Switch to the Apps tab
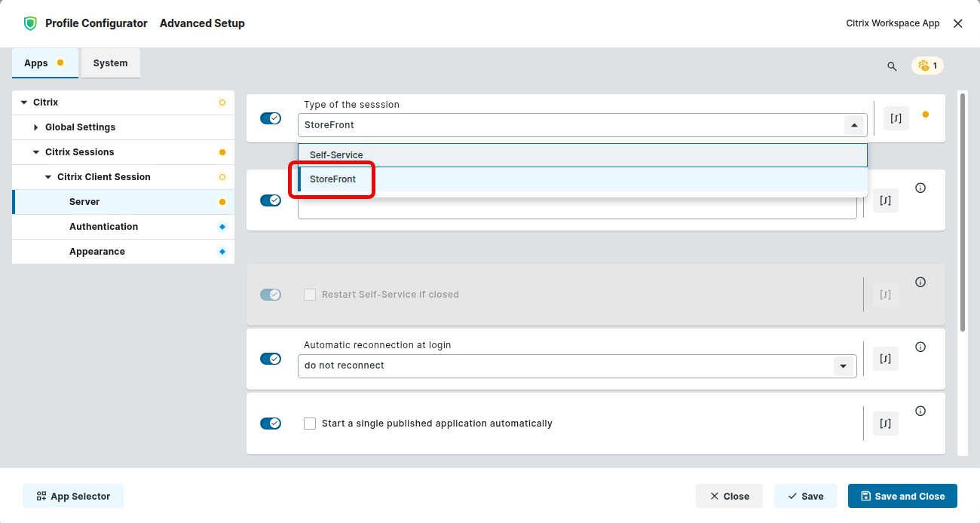The image size is (980, 523). coord(45,63)
